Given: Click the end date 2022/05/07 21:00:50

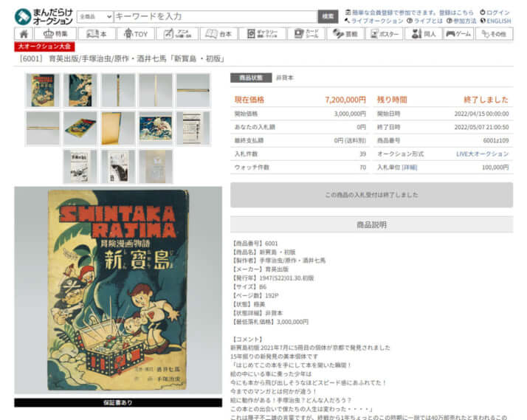Looking at the screenshot, I should [481, 128].
